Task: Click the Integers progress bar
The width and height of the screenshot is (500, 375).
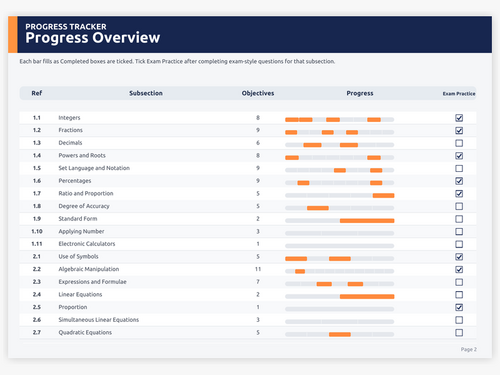Action: (340, 120)
